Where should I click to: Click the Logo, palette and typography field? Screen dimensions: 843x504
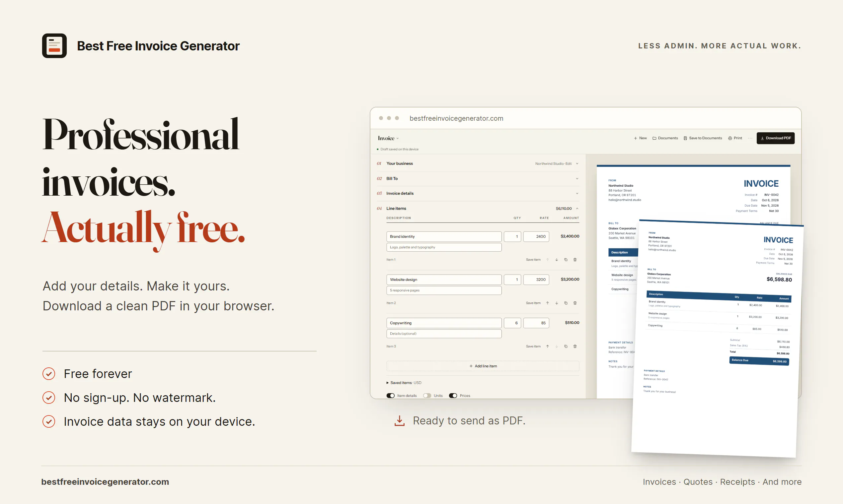click(x=444, y=247)
